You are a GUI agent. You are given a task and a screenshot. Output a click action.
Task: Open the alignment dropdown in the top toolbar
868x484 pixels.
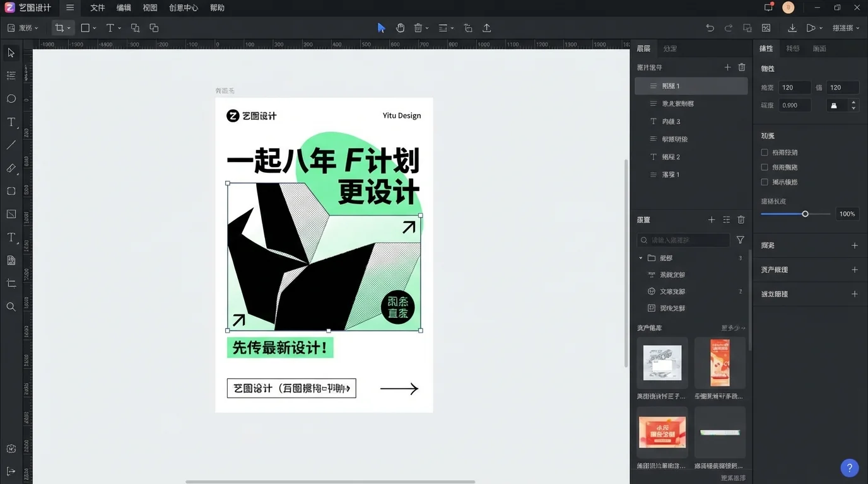(451, 28)
